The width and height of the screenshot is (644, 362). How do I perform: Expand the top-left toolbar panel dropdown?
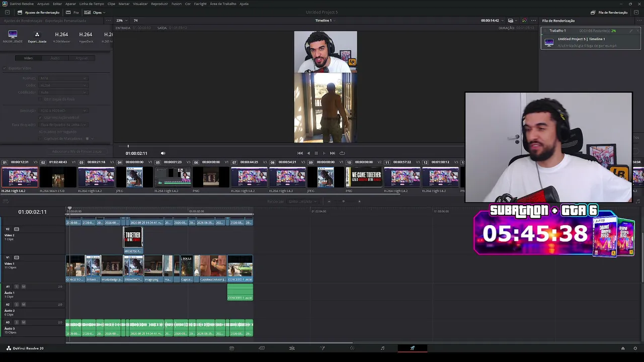(7, 12)
